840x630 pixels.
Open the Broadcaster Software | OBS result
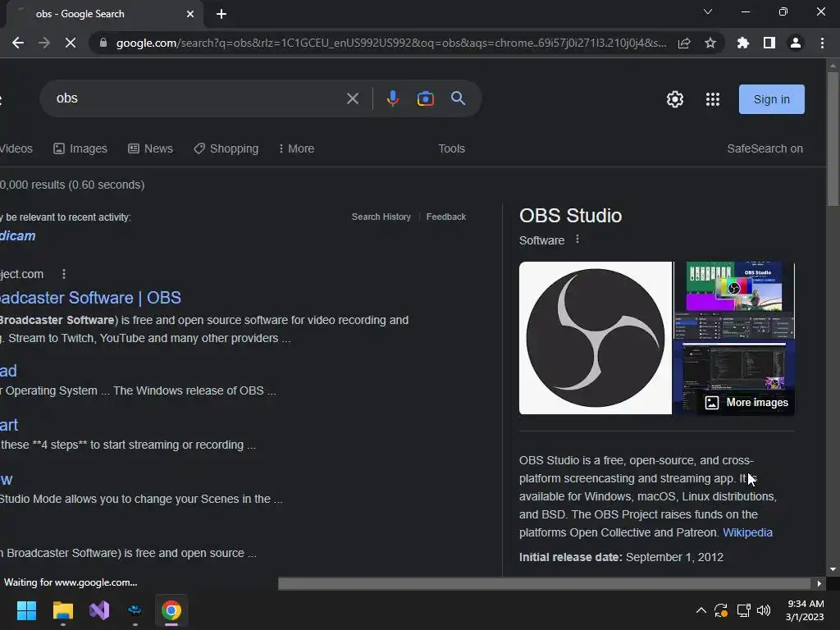(90, 298)
